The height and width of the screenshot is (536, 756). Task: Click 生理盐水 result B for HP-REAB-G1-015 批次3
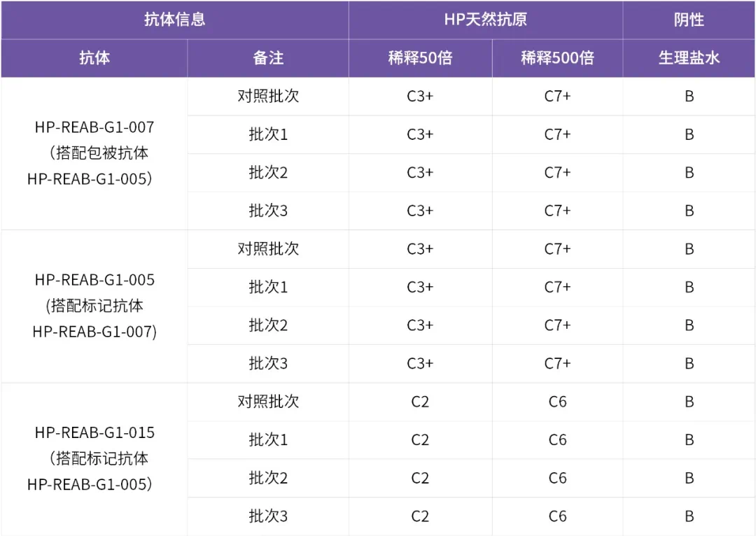[x=689, y=516]
